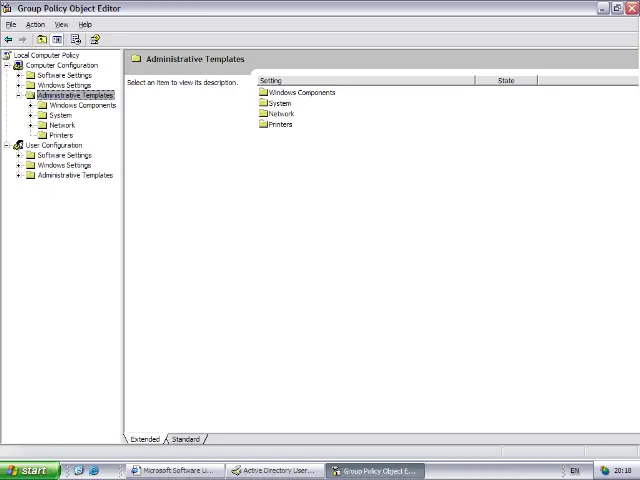The image size is (640, 480).
Task: Expand Administrative Templates under User Configuration
Action: tap(18, 175)
